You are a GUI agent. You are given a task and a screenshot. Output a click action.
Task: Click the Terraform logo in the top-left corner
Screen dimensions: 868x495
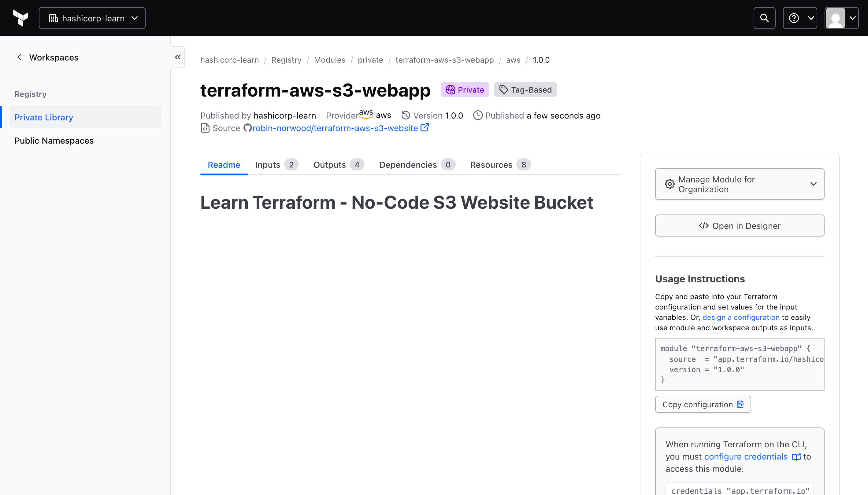20,18
